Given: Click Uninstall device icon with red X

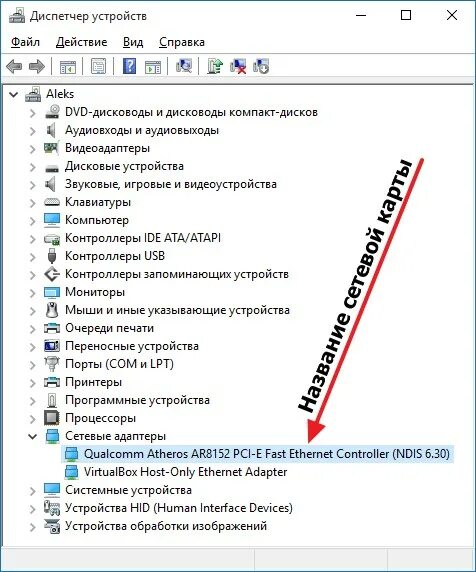Looking at the screenshot, I should tap(238, 66).
